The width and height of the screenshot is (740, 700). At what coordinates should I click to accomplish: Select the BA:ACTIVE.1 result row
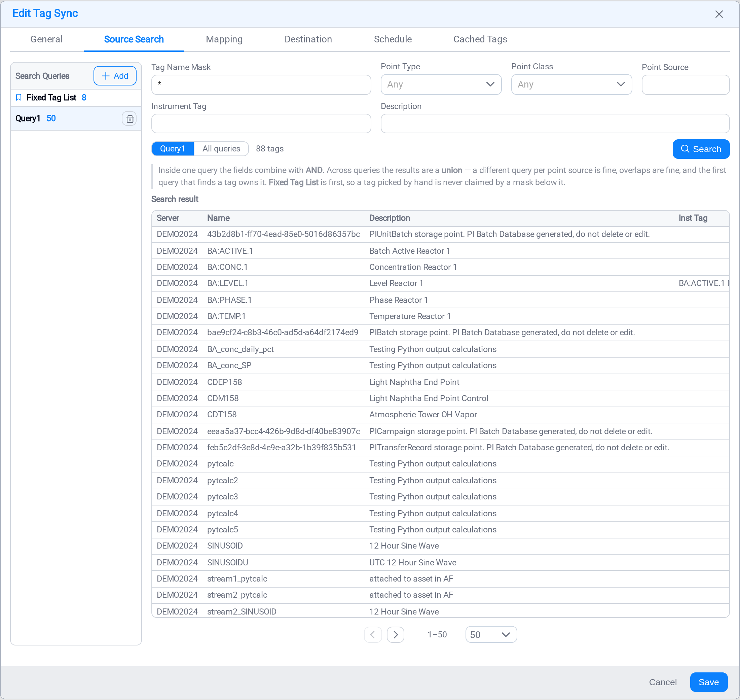(x=441, y=251)
